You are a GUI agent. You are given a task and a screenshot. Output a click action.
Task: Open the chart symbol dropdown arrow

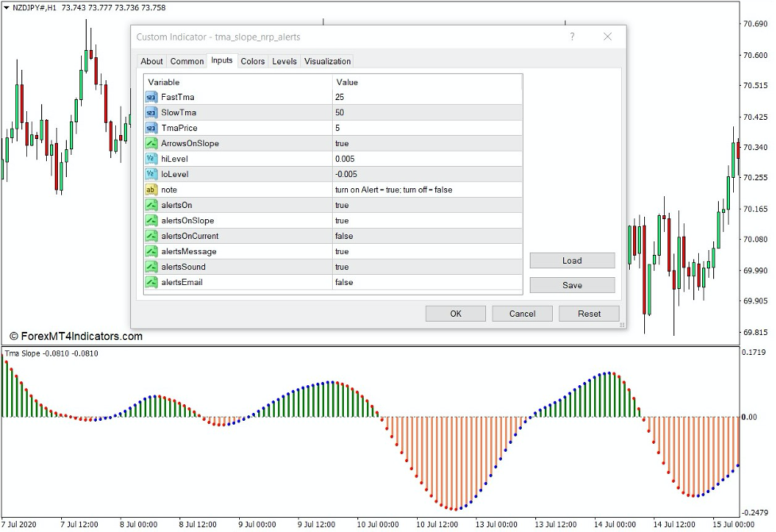pos(8,7)
